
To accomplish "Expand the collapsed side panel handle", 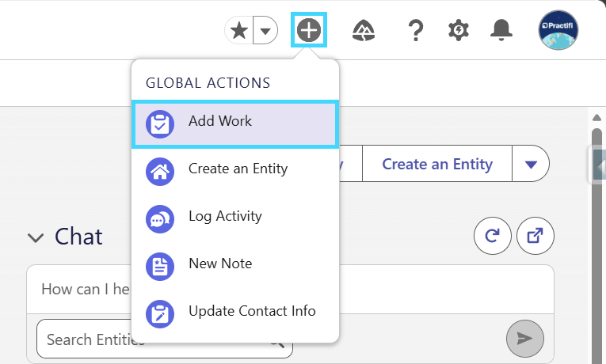I will 598,165.
